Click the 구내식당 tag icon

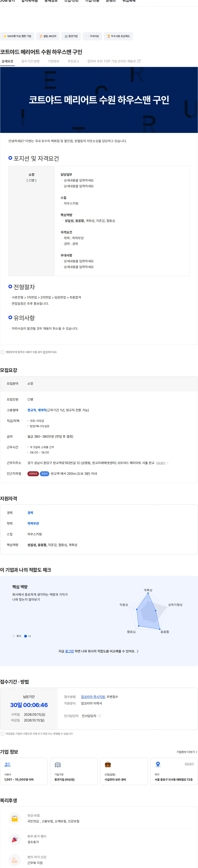pos(87,36)
